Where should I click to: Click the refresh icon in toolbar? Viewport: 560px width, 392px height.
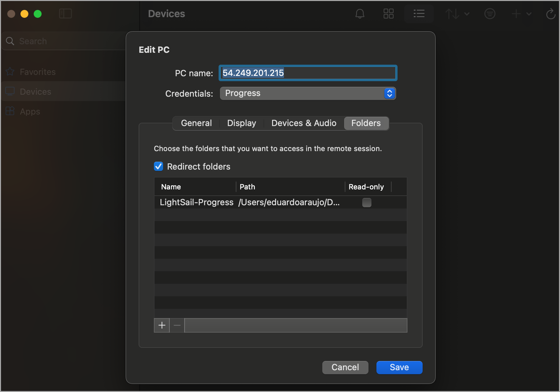coord(550,14)
